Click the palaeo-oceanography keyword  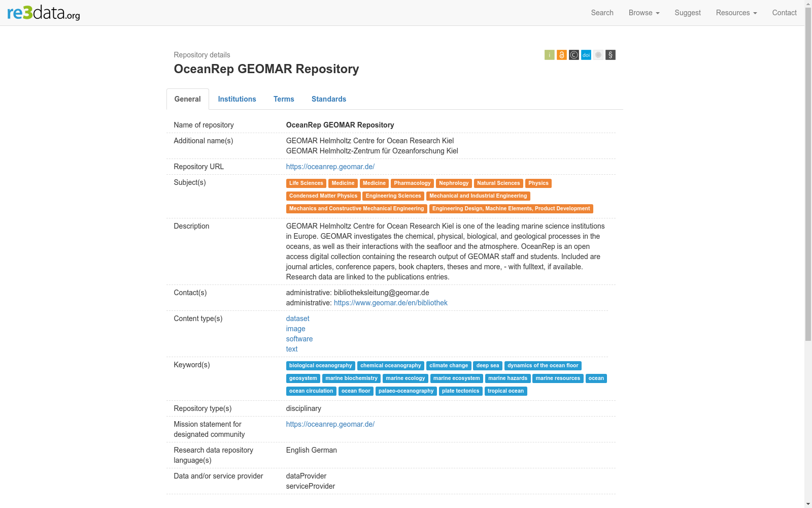[406, 391]
